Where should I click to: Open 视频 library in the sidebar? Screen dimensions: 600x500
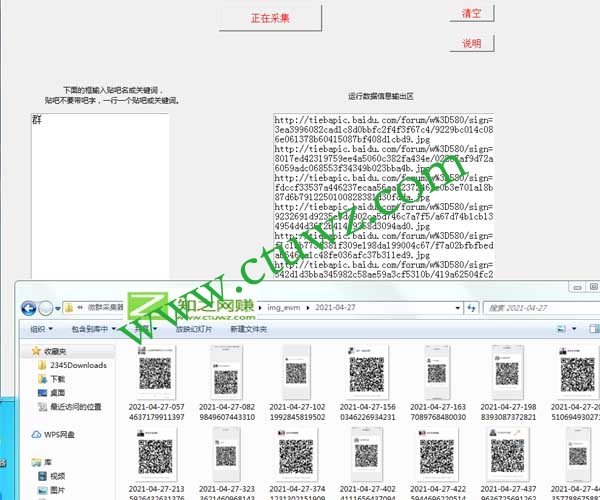pyautogui.click(x=52, y=476)
